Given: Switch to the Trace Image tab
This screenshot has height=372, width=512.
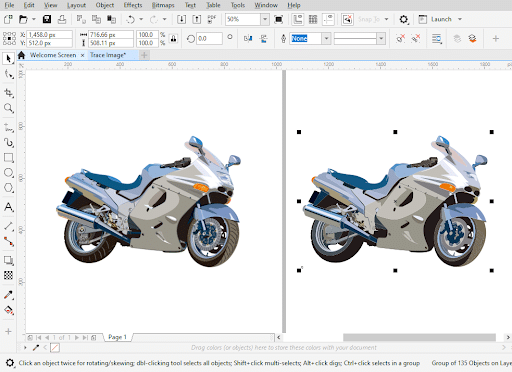Looking at the screenshot, I should (x=108, y=55).
